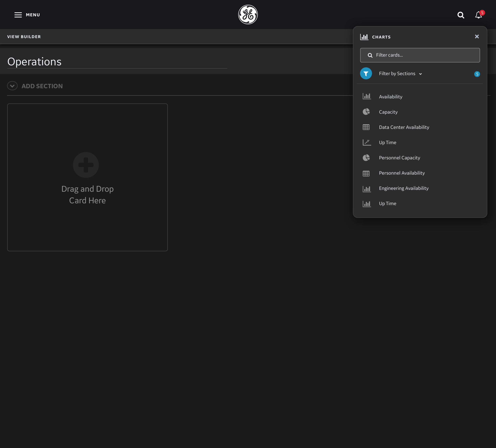Select the Personnel Capacity card
496x448 pixels.
(399, 158)
